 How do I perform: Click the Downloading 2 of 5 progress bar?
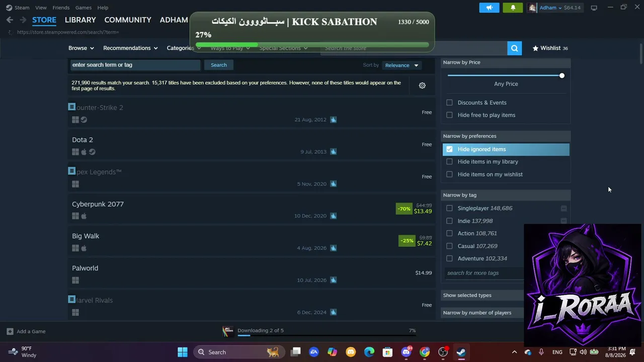coord(327,335)
